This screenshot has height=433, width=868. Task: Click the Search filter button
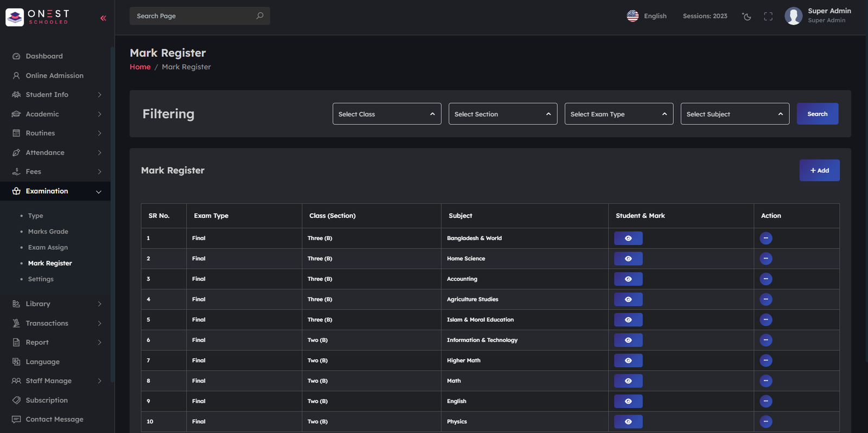click(817, 114)
